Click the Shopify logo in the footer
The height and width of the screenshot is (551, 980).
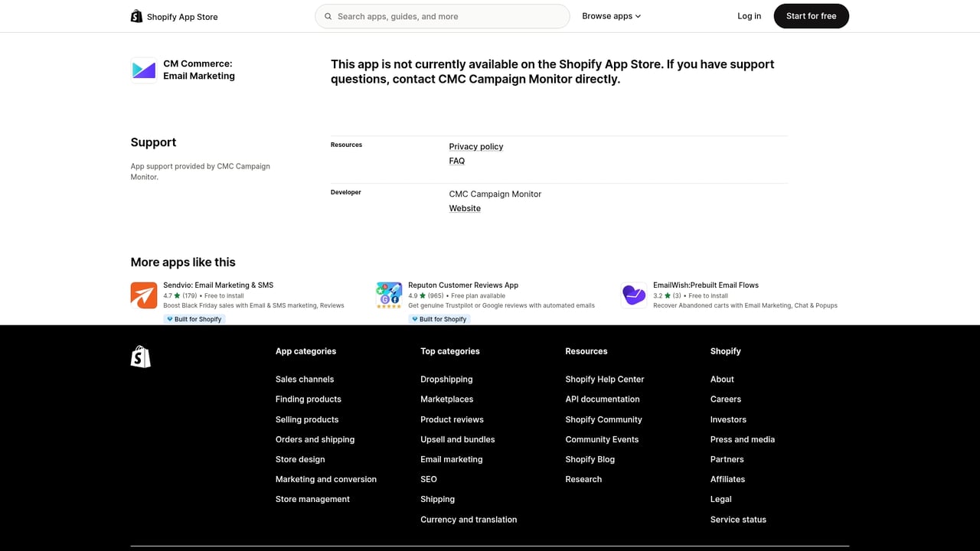pyautogui.click(x=140, y=356)
